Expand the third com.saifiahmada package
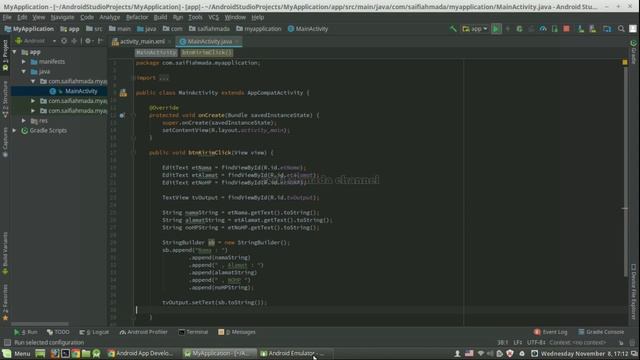The height and width of the screenshot is (360, 640). tap(33, 111)
